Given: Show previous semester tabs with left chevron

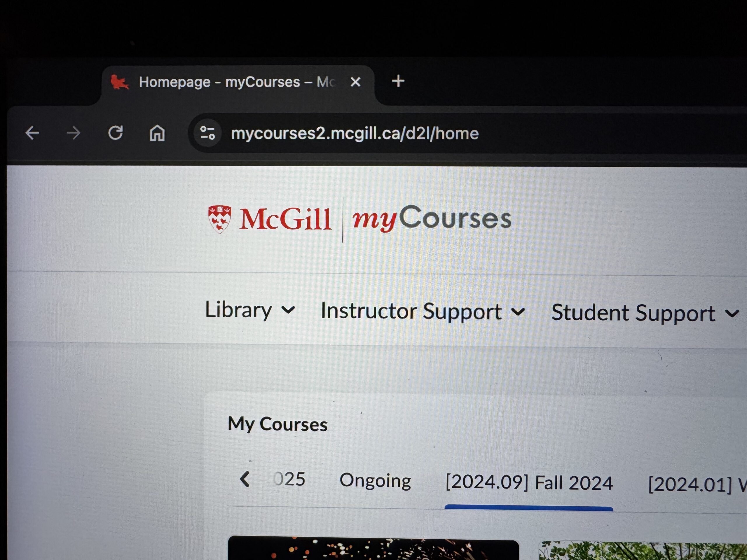Looking at the screenshot, I should point(245,479).
